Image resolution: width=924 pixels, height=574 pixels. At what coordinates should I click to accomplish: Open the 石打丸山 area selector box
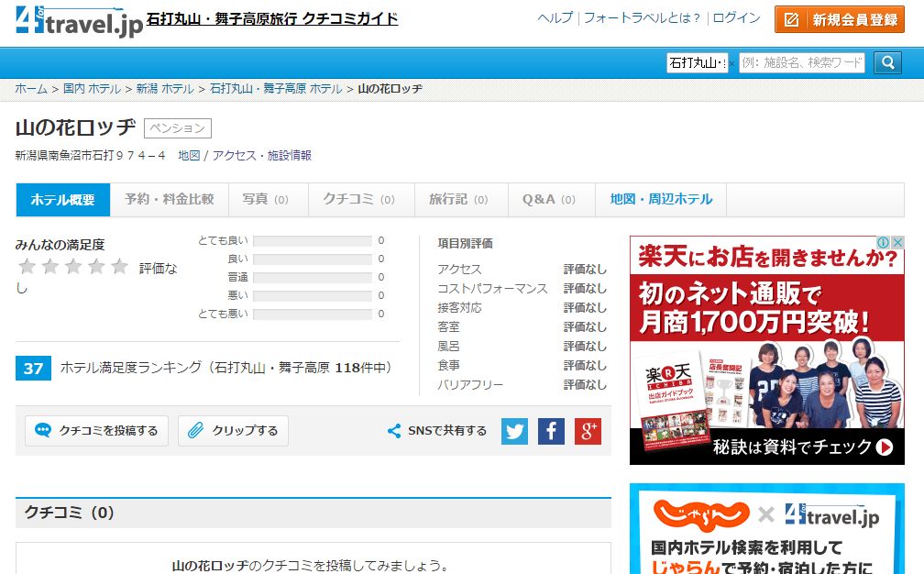[x=697, y=62]
